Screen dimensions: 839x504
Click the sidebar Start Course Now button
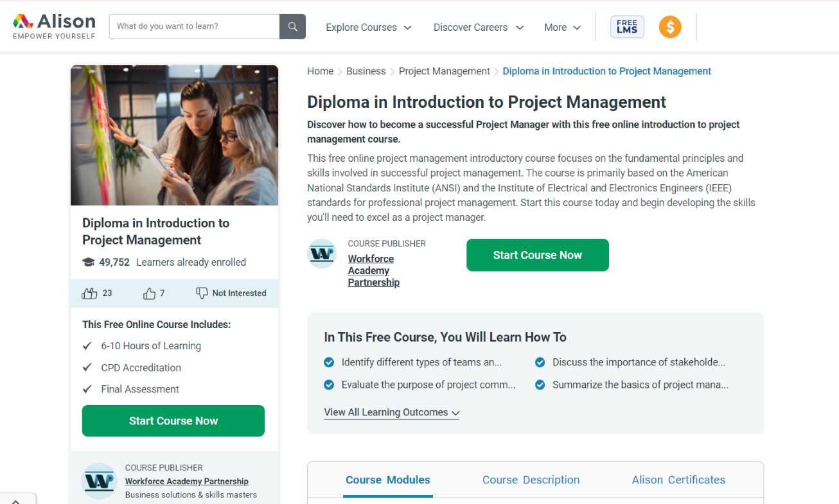click(x=173, y=421)
